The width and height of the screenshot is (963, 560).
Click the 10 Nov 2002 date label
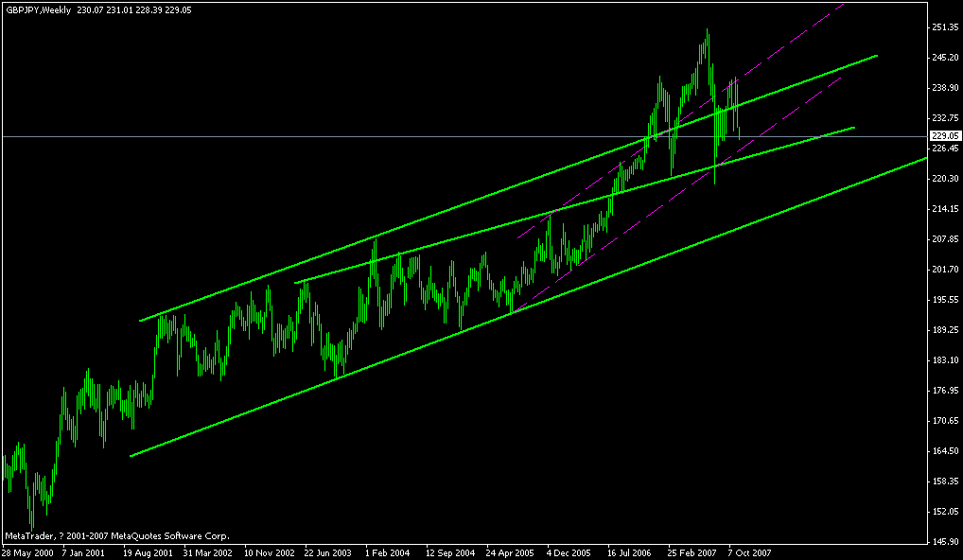pyautogui.click(x=270, y=552)
